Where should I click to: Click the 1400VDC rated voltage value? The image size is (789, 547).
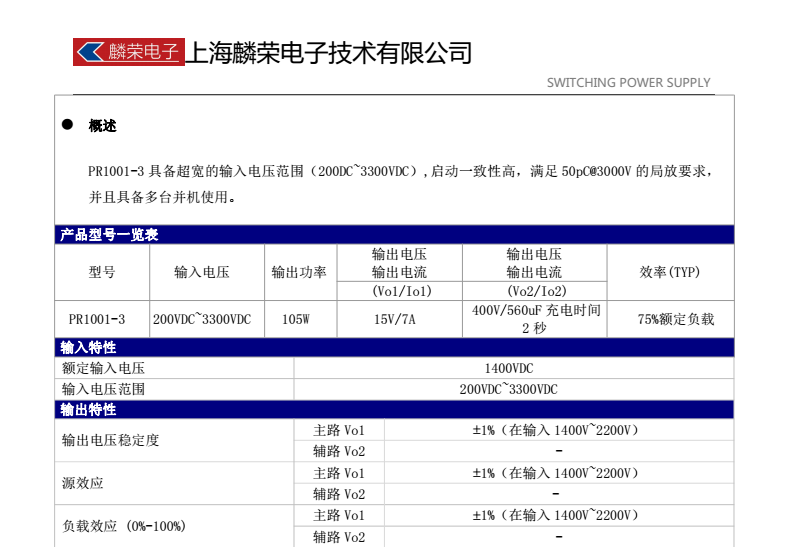point(509,368)
